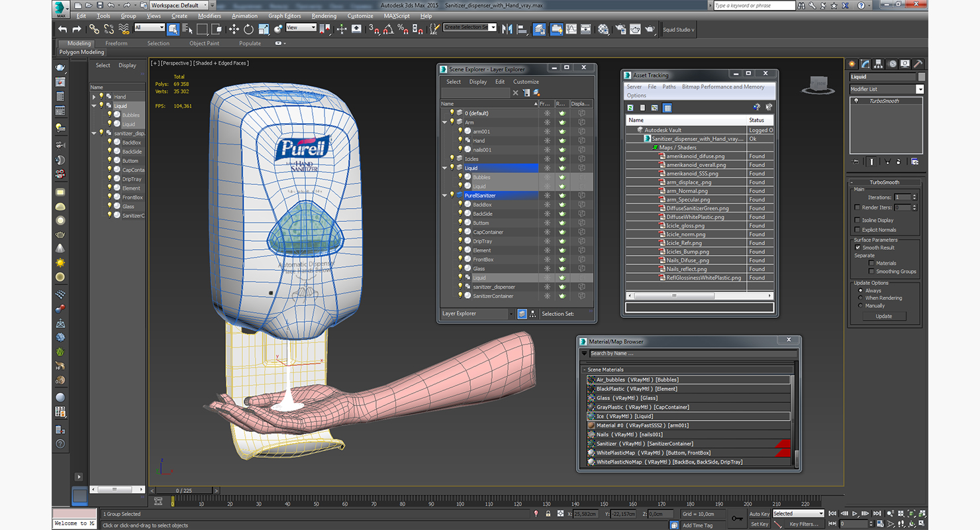Open the Display panel tab icon
Screen dimensions: 980x530
(x=905, y=64)
